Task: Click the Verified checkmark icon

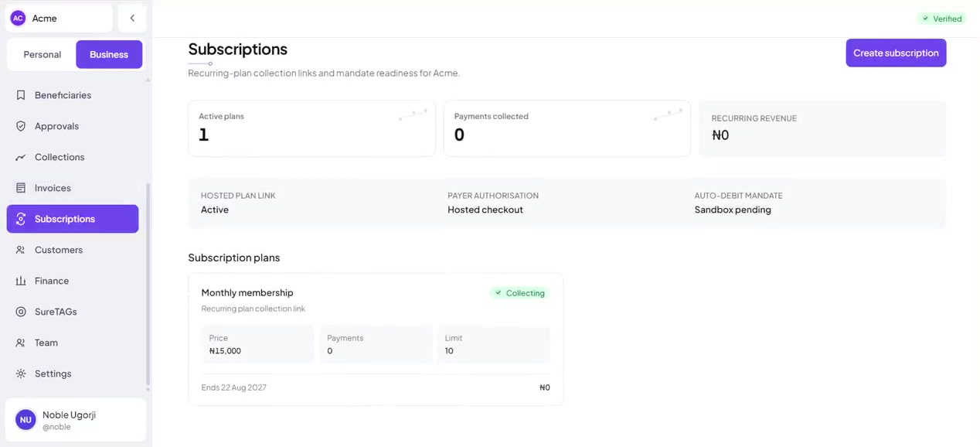Action: pyautogui.click(x=926, y=19)
